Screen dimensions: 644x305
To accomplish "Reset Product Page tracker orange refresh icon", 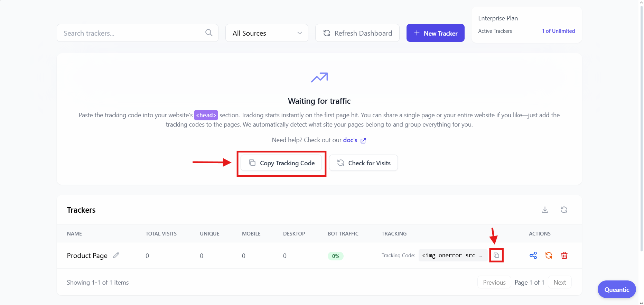I will tap(549, 256).
